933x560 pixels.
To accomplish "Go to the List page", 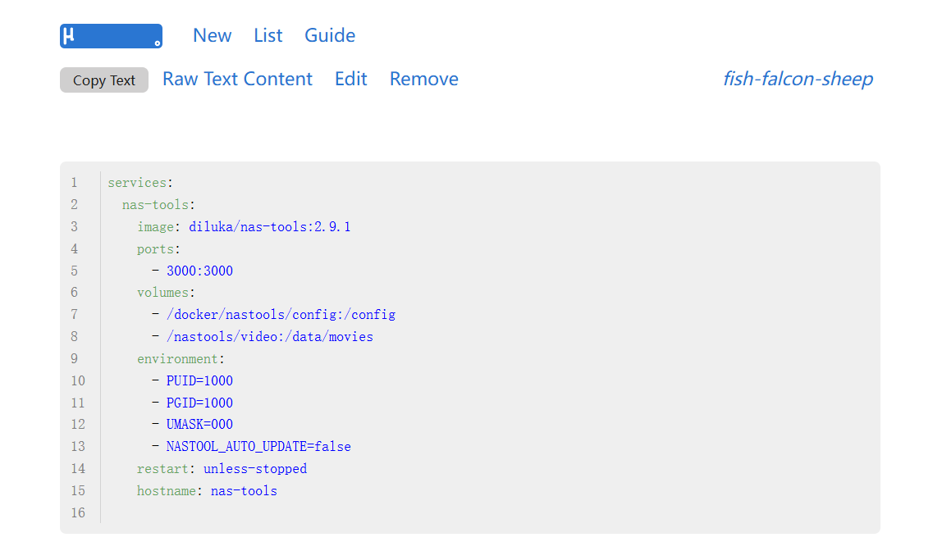I will (x=268, y=36).
